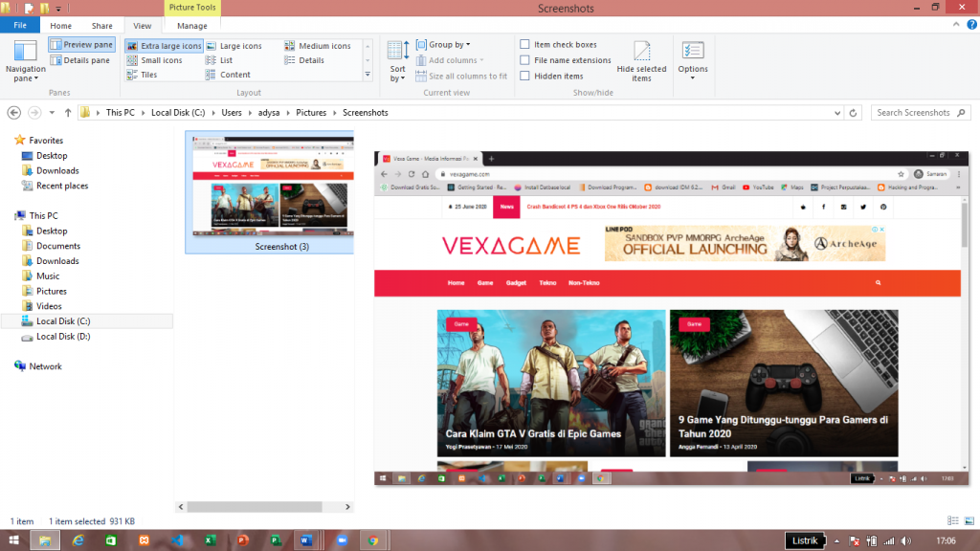This screenshot has width=980, height=551.
Task: Switch to the Share ribbon tab
Action: [x=101, y=26]
